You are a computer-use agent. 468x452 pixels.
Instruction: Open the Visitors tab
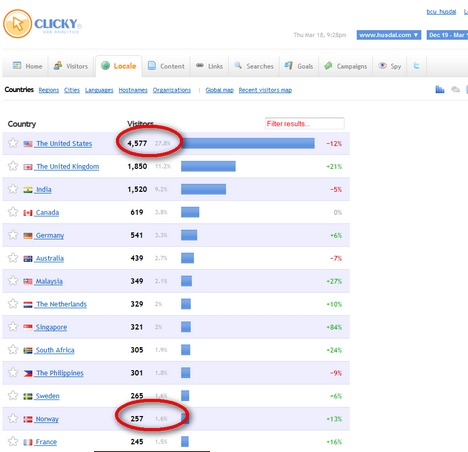[x=71, y=66]
